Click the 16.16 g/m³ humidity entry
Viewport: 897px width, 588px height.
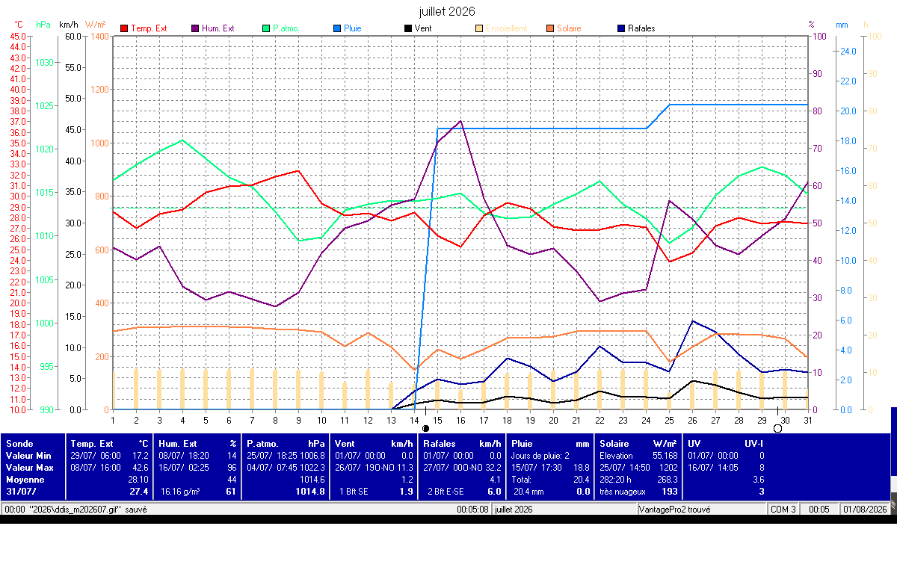click(181, 491)
